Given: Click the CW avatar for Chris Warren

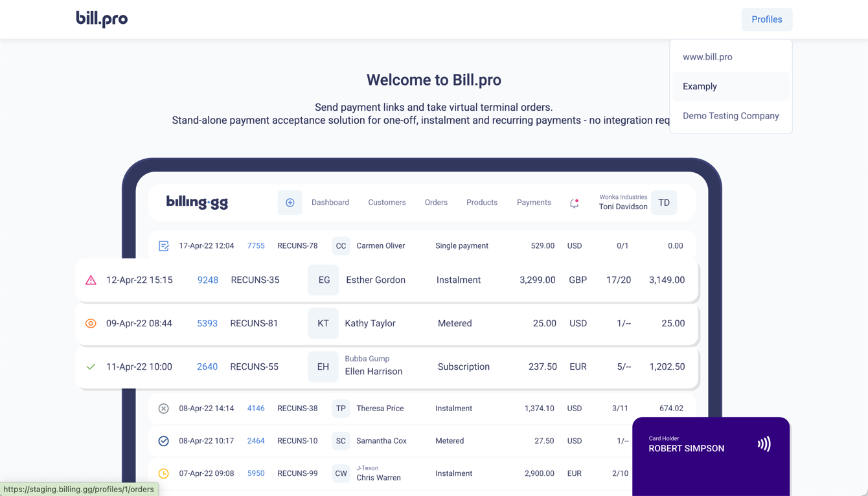Looking at the screenshot, I should tap(341, 473).
